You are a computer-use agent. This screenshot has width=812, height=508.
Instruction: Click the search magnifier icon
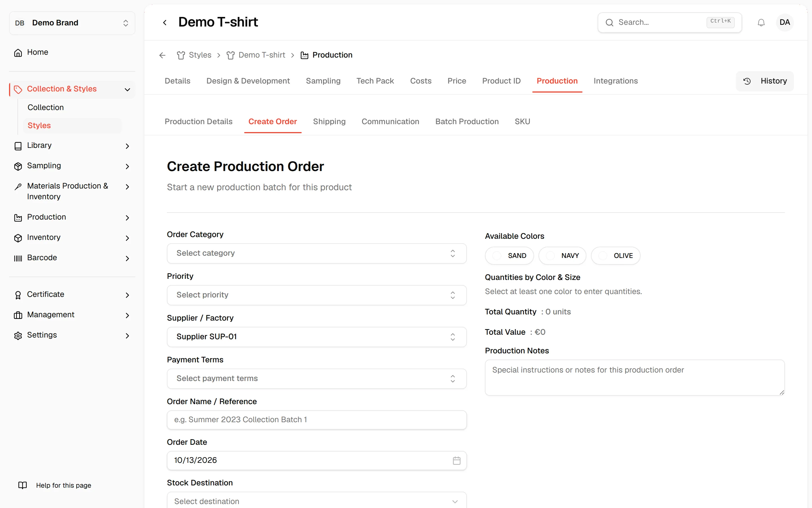[609, 23]
